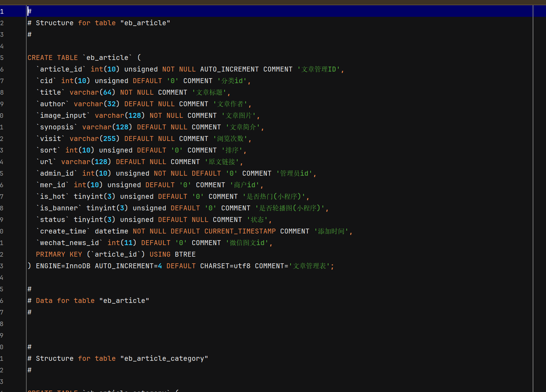Viewport: 546px width, 392px height.
Task: Click the `wechat_news_id` column name
Action: click(x=69, y=243)
